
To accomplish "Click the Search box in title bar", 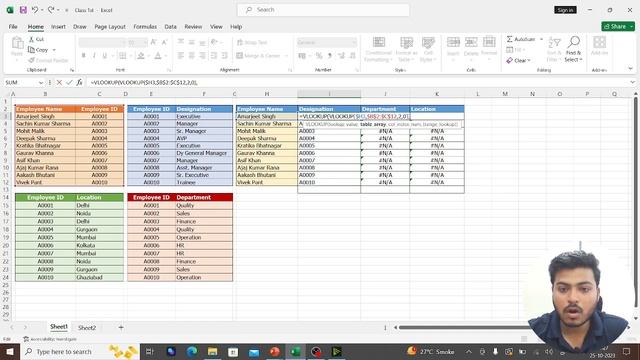I will [x=323, y=10].
